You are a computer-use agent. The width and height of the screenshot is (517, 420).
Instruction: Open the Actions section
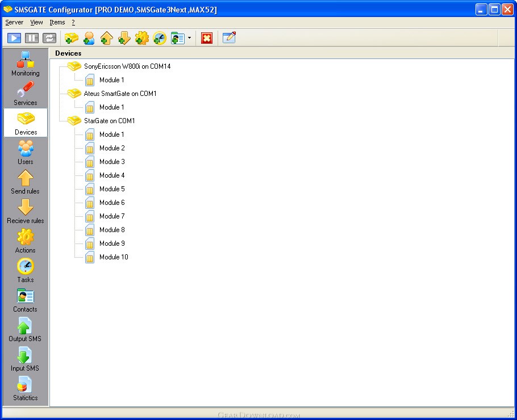tap(26, 241)
